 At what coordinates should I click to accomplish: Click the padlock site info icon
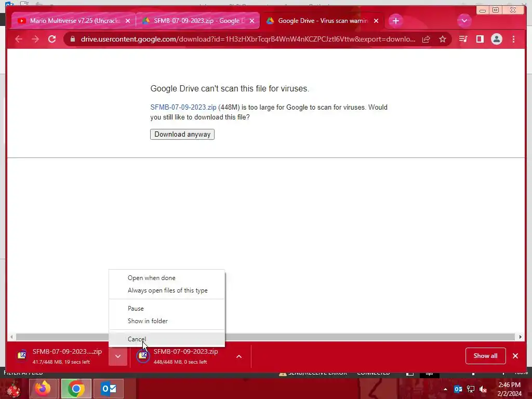[x=72, y=39]
